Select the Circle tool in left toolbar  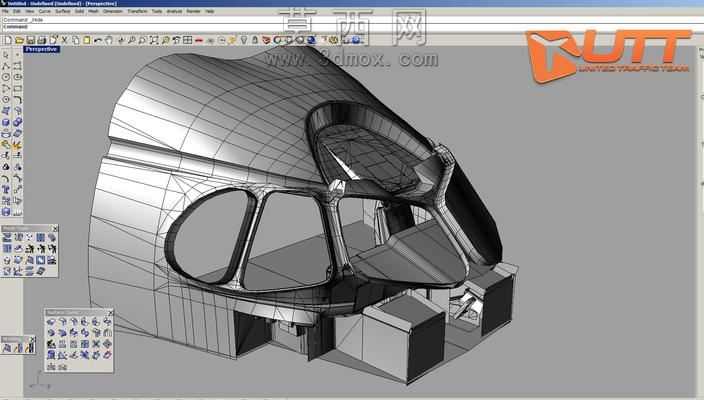pos(6,77)
